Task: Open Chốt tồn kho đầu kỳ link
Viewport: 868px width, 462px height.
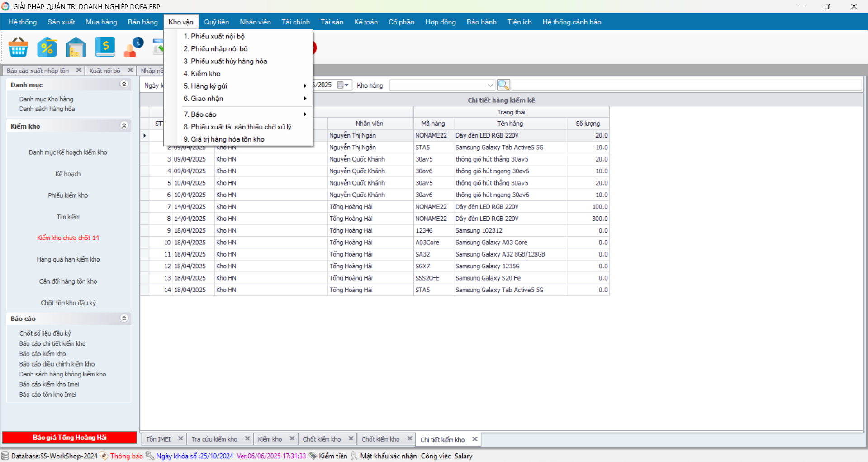Action: (68, 303)
